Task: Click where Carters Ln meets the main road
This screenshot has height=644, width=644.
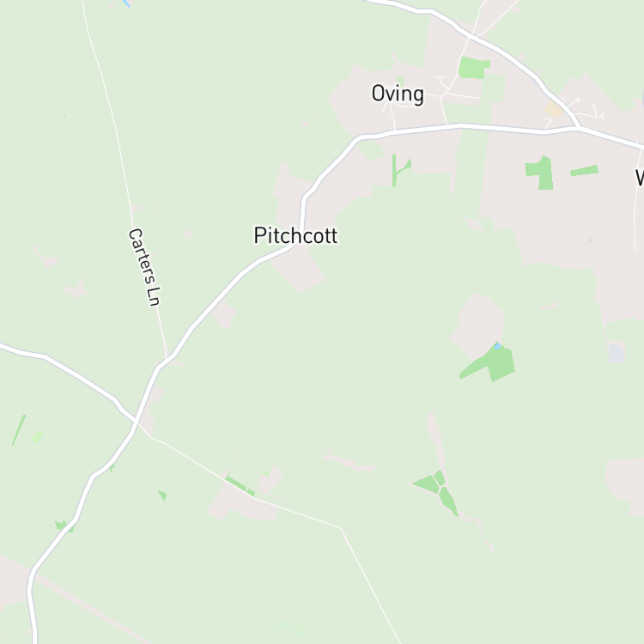Action: coord(167,360)
